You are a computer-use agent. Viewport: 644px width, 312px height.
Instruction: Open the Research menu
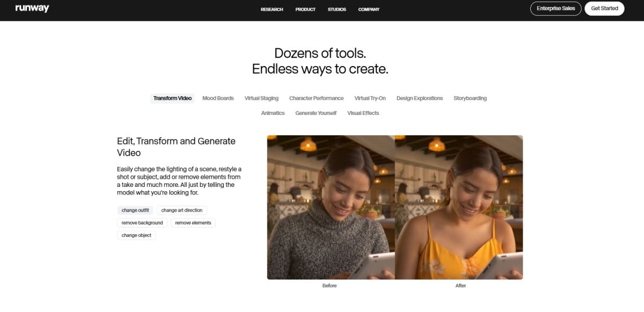pos(272,9)
